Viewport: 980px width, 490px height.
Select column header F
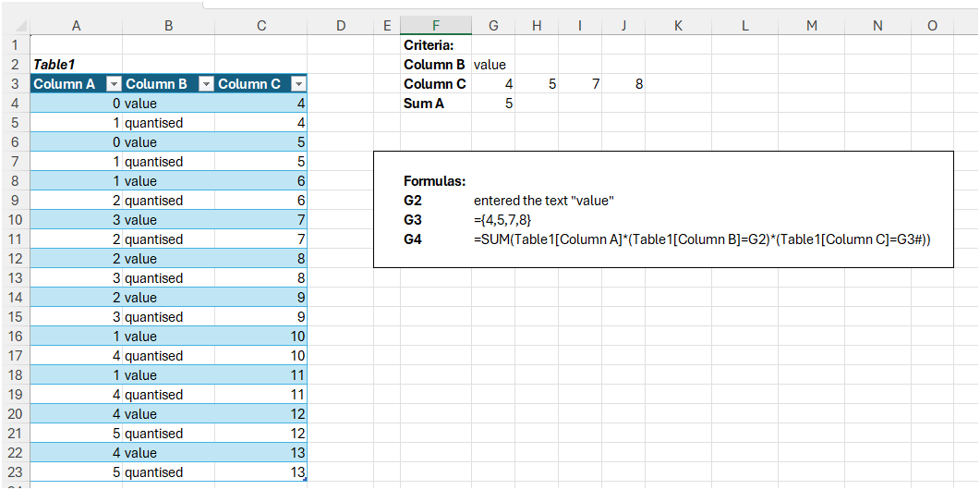click(436, 25)
